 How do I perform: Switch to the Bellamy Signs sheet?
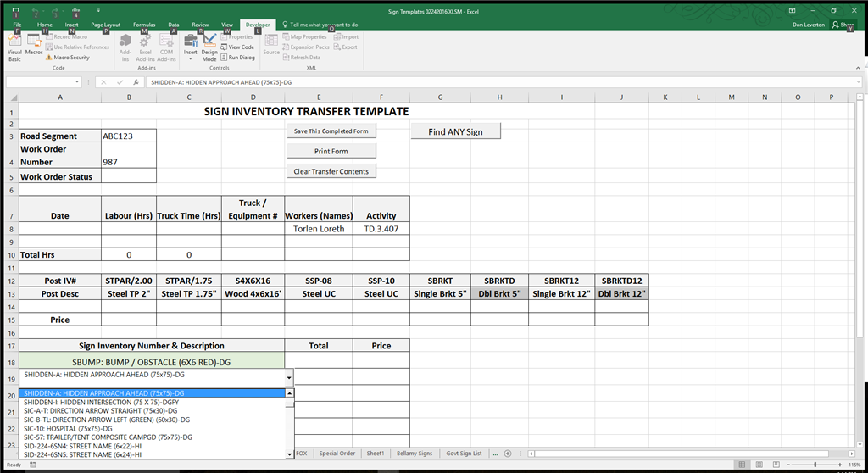414,453
